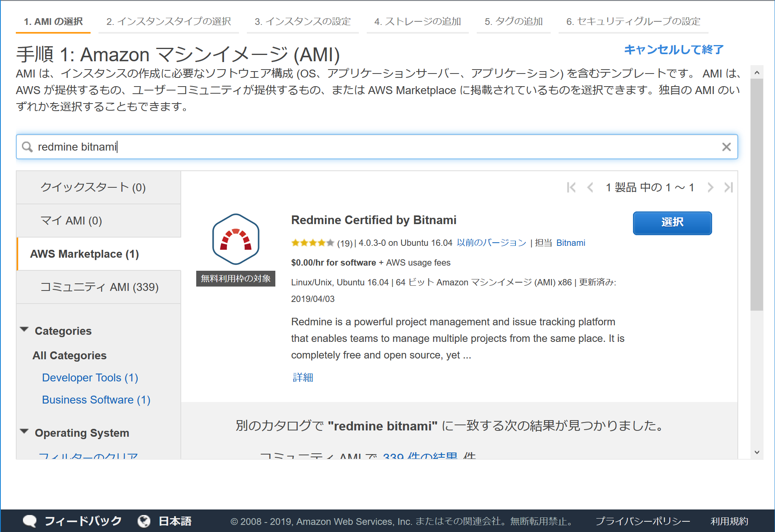Go to next results page arrow
The width and height of the screenshot is (775, 532).
711,187
